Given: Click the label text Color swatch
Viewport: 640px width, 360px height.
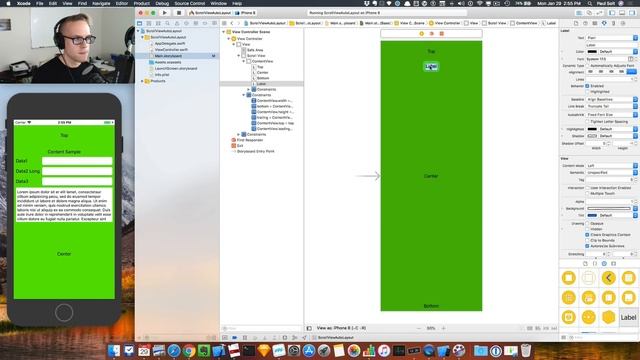Looking at the screenshot, I should point(592,52).
